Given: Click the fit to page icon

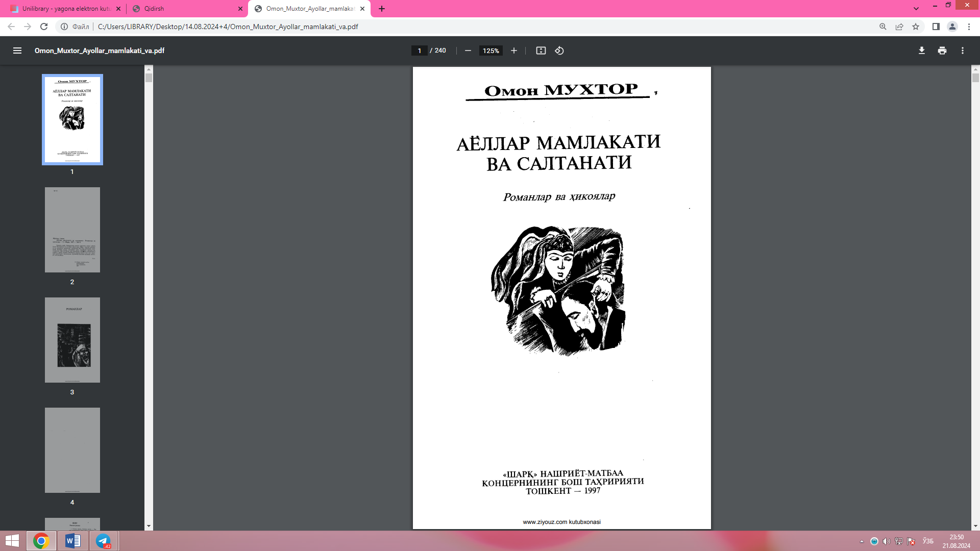Looking at the screenshot, I should [x=541, y=51].
